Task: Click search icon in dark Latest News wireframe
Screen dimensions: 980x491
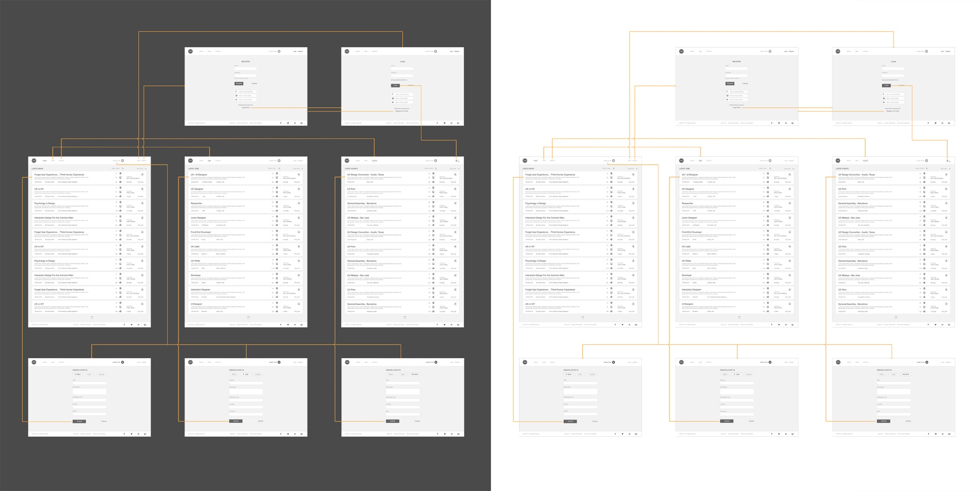Action: tap(123, 169)
